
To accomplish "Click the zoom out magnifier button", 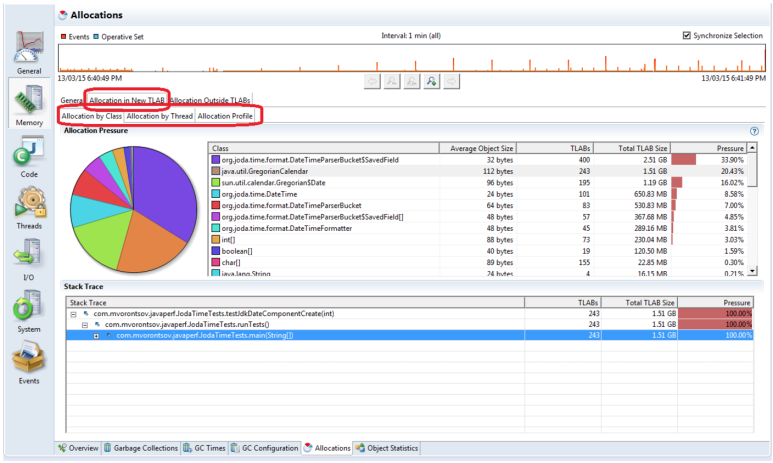I will tap(392, 81).
